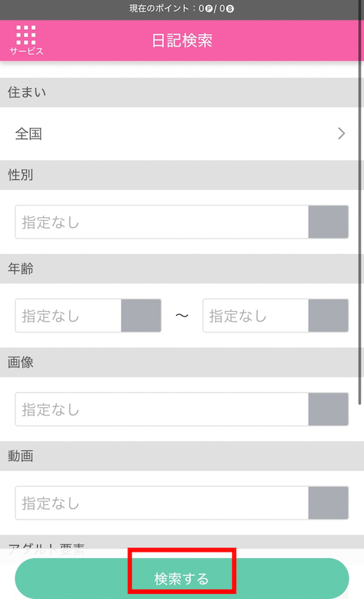Open the lower 年齢 指定なし dropdown
364x599 pixels.
(88, 316)
